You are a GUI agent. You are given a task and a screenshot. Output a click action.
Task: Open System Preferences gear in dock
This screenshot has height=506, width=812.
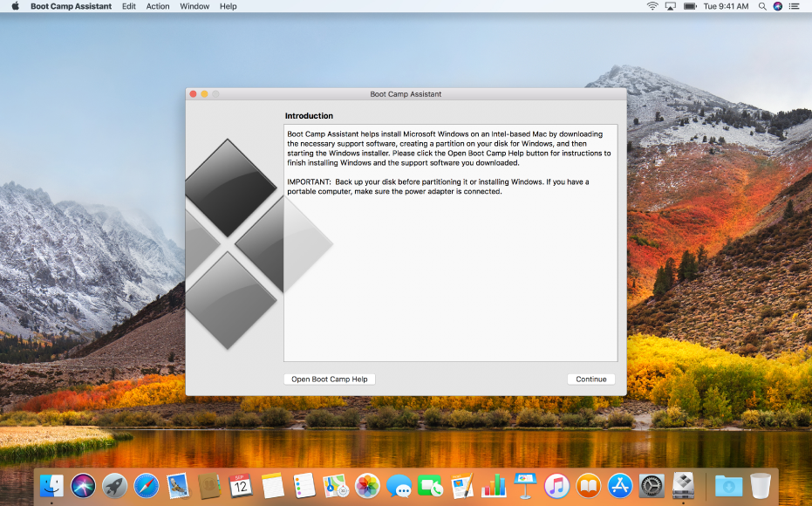[x=652, y=486]
